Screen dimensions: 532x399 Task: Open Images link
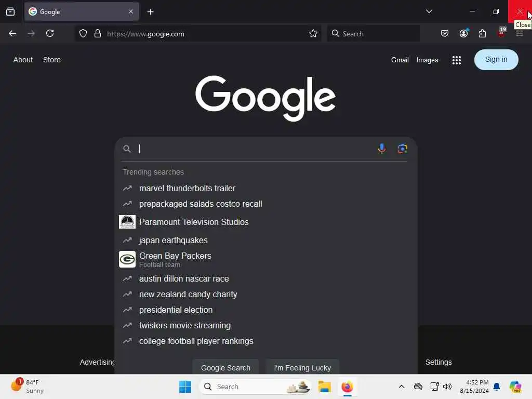pos(427,60)
